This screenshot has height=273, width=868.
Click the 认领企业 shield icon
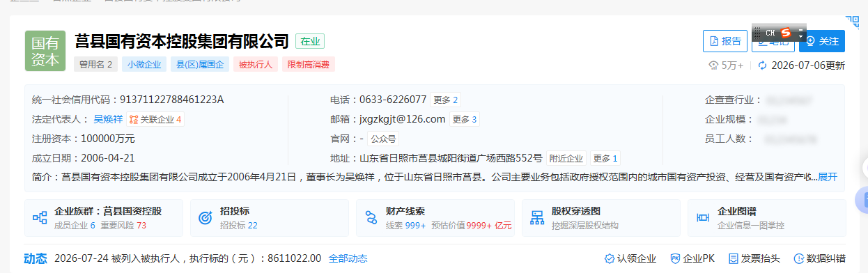[610, 258]
